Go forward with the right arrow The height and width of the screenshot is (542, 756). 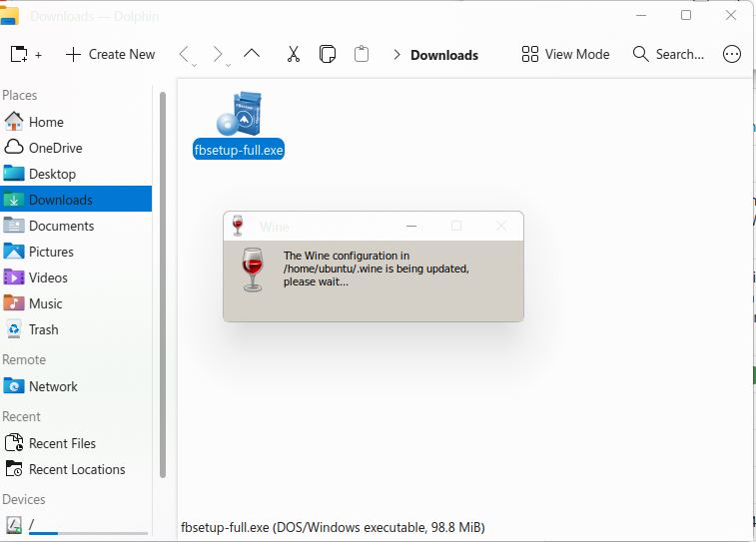tap(218, 54)
